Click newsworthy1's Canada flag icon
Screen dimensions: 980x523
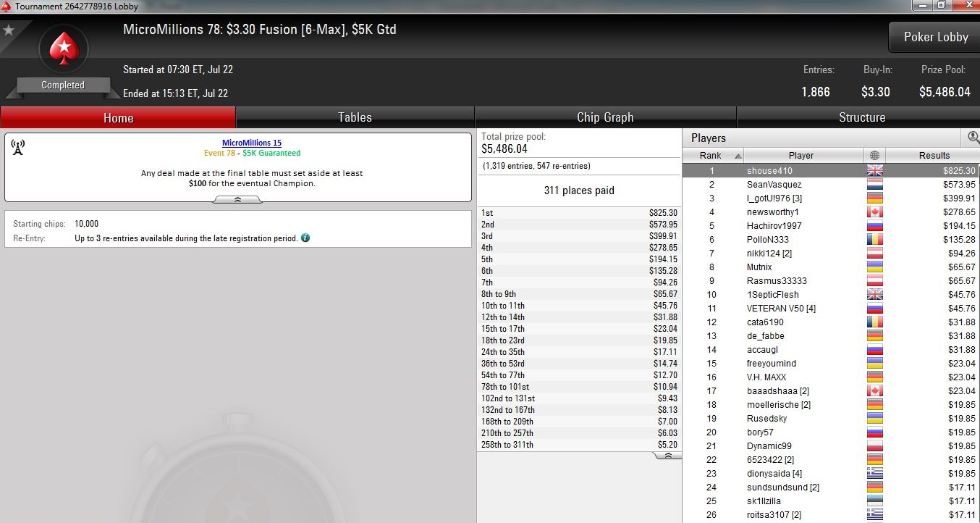874,212
